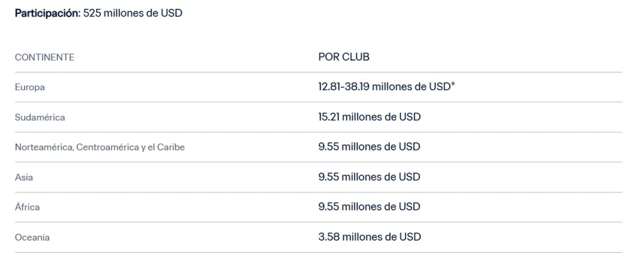Click the 3.58 number for Oceanía

tap(330, 237)
